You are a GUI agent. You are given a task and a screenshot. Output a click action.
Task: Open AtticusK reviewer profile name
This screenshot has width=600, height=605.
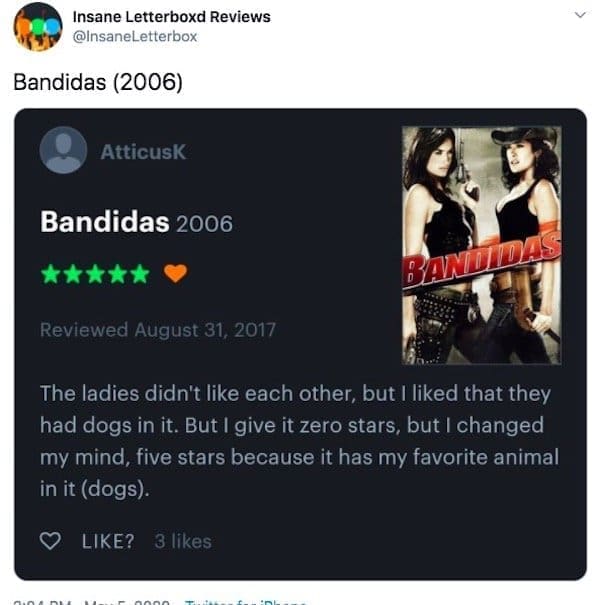tap(143, 152)
